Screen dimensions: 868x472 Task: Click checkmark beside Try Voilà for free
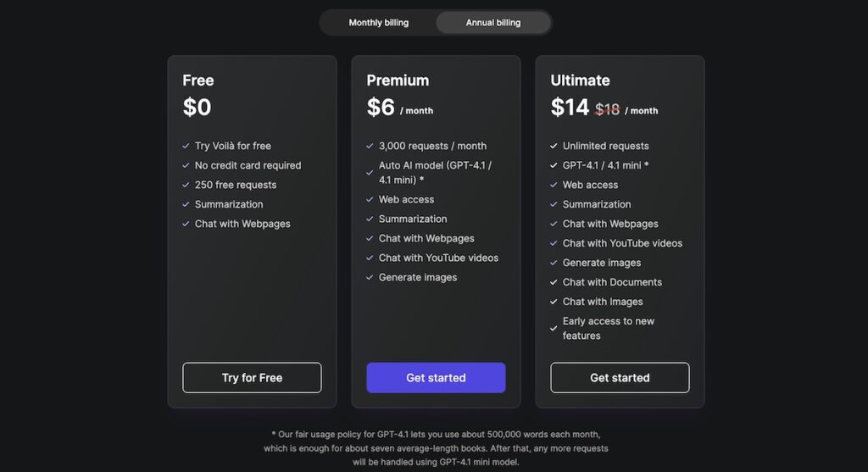coord(186,146)
